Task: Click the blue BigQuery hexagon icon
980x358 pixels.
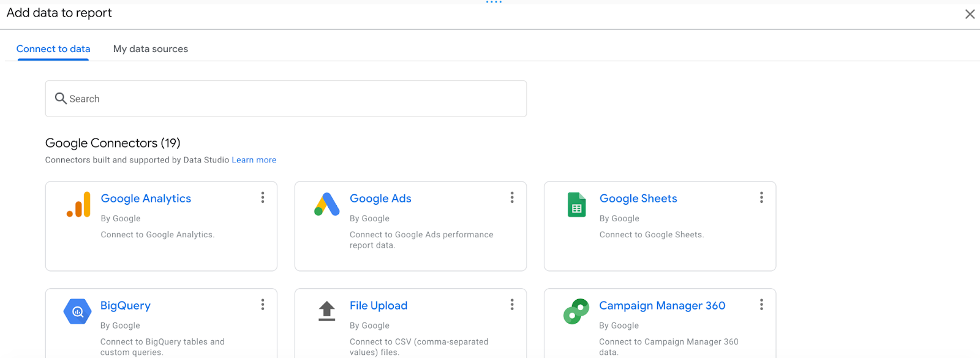Action: tap(78, 311)
